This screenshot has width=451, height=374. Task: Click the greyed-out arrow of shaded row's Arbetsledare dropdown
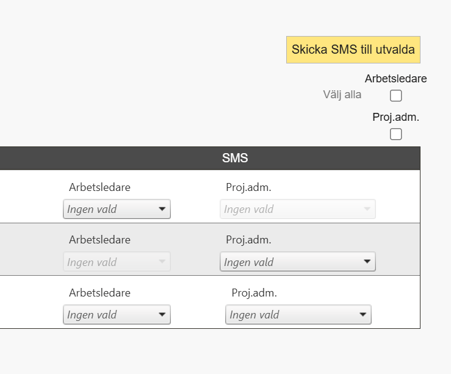coord(162,262)
